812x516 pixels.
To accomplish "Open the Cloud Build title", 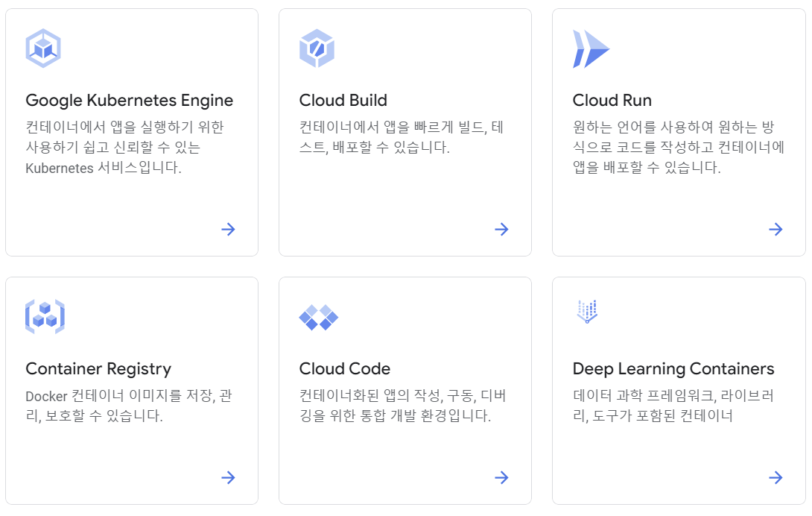I will point(343,100).
